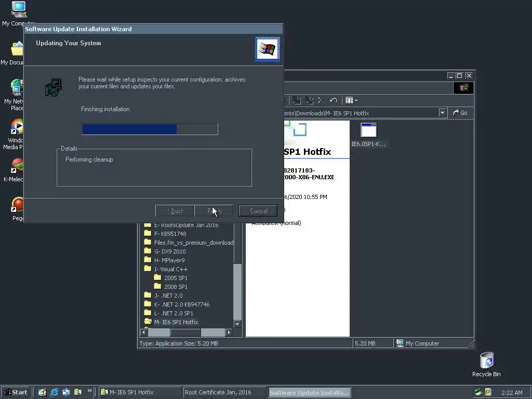Click the Copy To folder toolbar icon
Image resolution: width=532 pixels, height=399 pixels.
309,100
